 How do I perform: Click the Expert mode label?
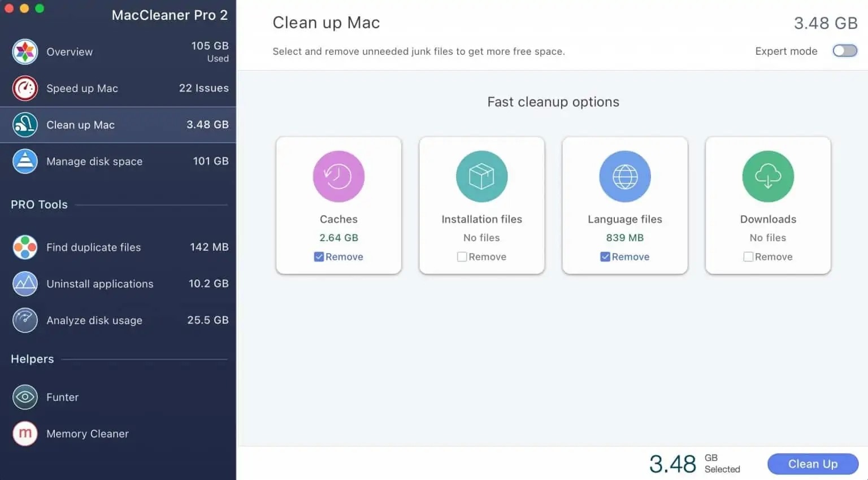coord(786,51)
